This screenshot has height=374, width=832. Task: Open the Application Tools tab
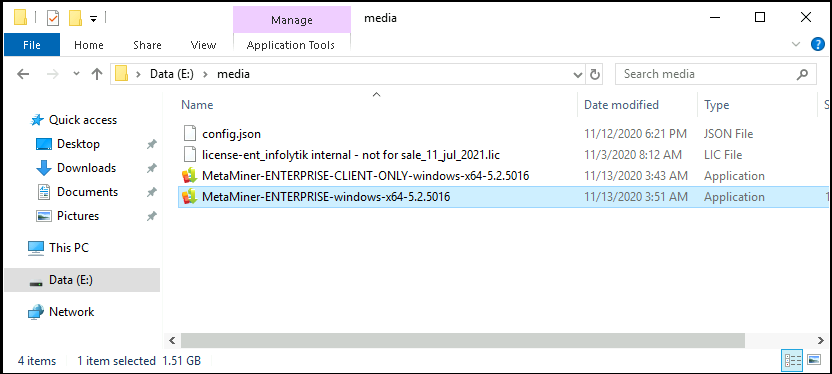[x=291, y=45]
